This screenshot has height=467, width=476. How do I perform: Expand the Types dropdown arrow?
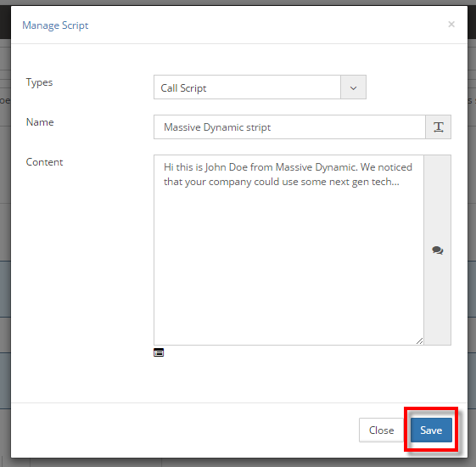[x=353, y=87]
